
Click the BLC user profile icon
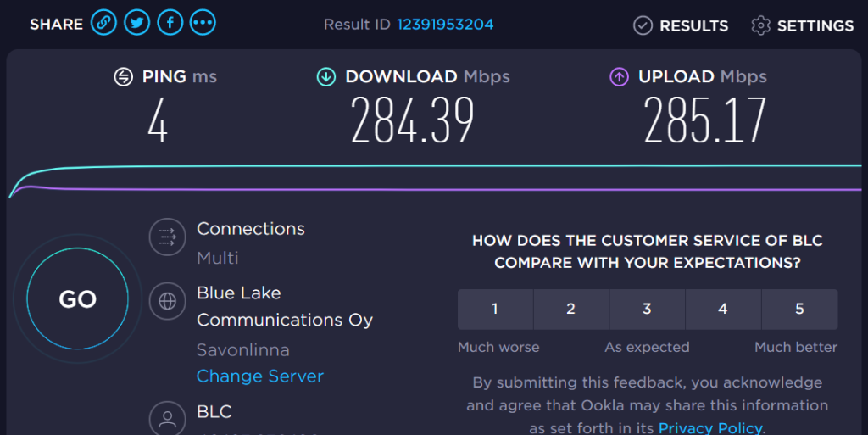click(167, 418)
